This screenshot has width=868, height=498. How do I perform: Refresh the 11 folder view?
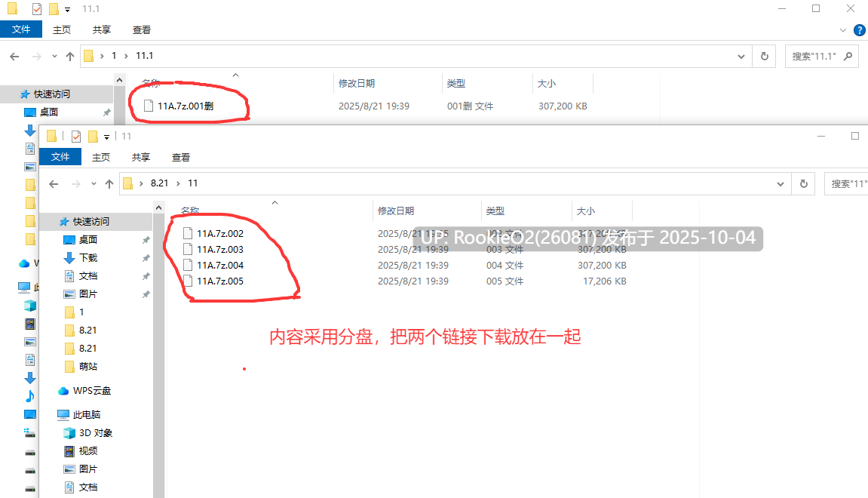coord(804,184)
